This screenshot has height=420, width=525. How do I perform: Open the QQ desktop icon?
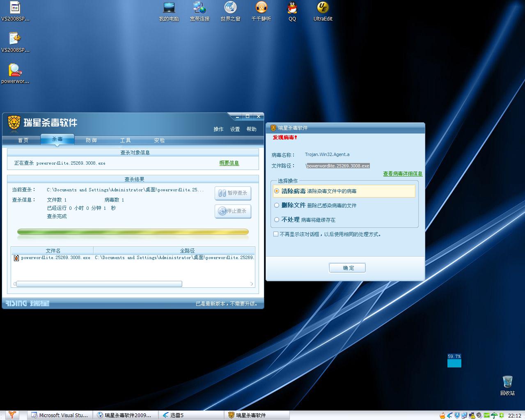pyautogui.click(x=292, y=8)
